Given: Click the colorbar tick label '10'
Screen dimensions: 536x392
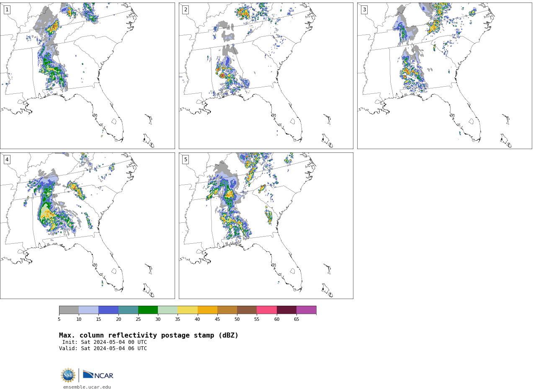Looking at the screenshot, I should pyautogui.click(x=79, y=320).
